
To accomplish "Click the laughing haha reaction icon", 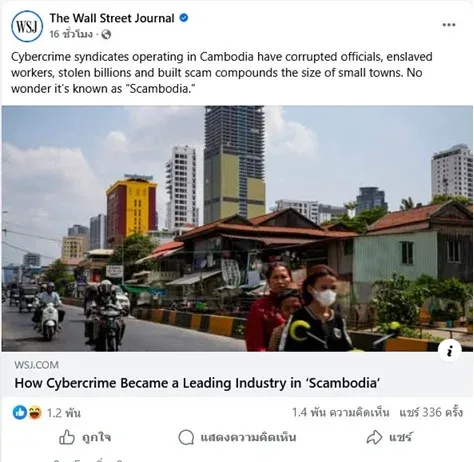I will (x=34, y=413).
